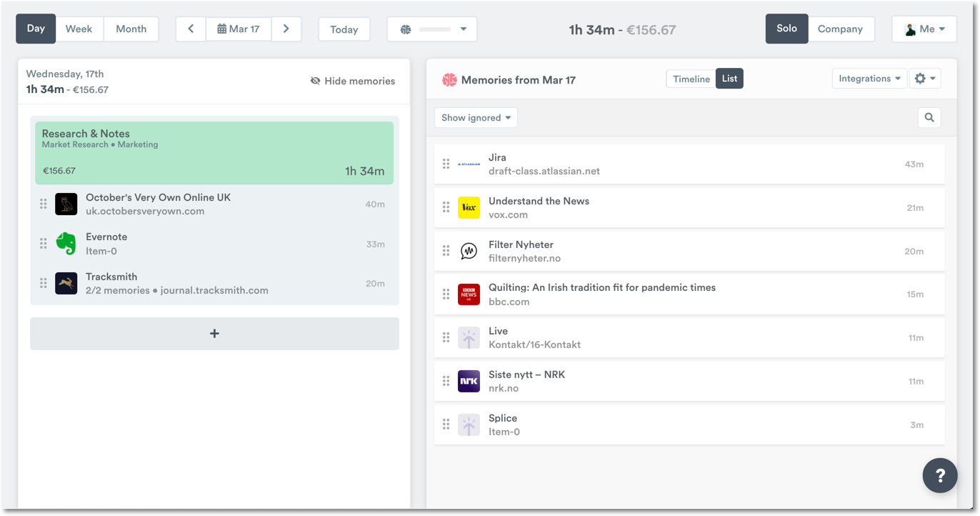The height and width of the screenshot is (516, 980).
Task: Grab the drag handle on Quilting BBC row
Action: pos(446,294)
